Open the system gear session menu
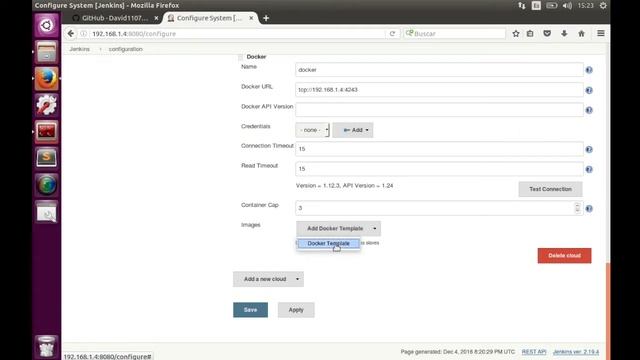Screen dimensions: 640x360 (x=603, y=5)
